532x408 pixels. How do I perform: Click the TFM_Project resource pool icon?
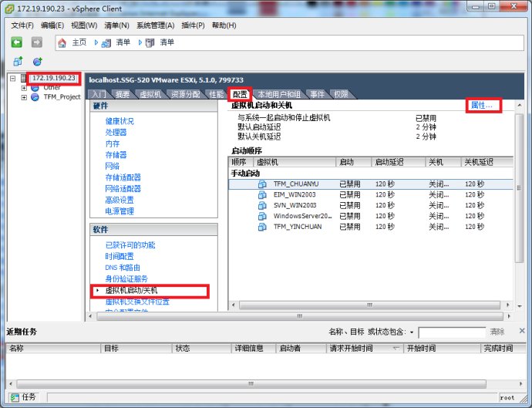(x=35, y=97)
